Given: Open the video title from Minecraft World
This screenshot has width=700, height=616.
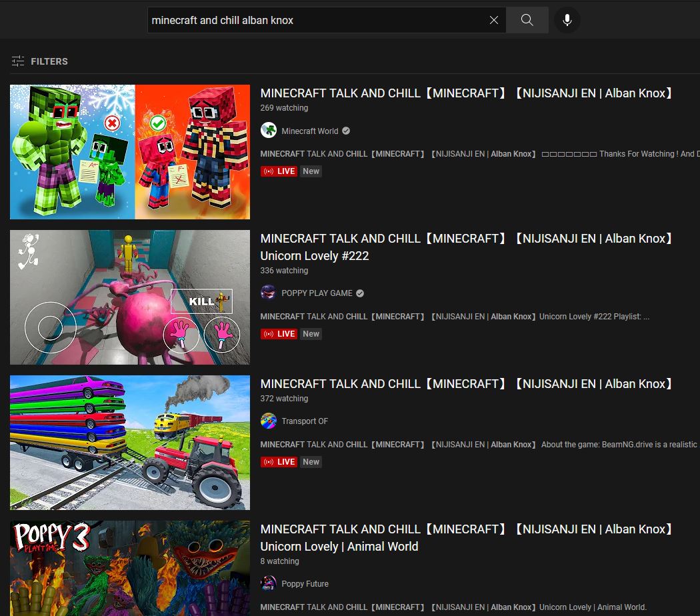Looking at the screenshot, I should (x=466, y=93).
